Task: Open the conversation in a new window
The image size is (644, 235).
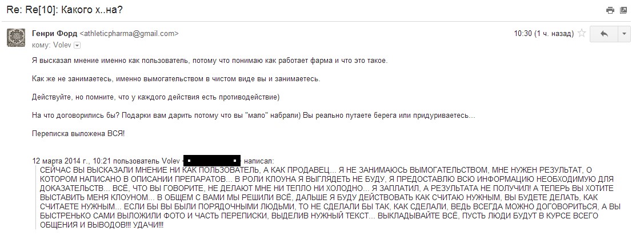Action: 623,10
